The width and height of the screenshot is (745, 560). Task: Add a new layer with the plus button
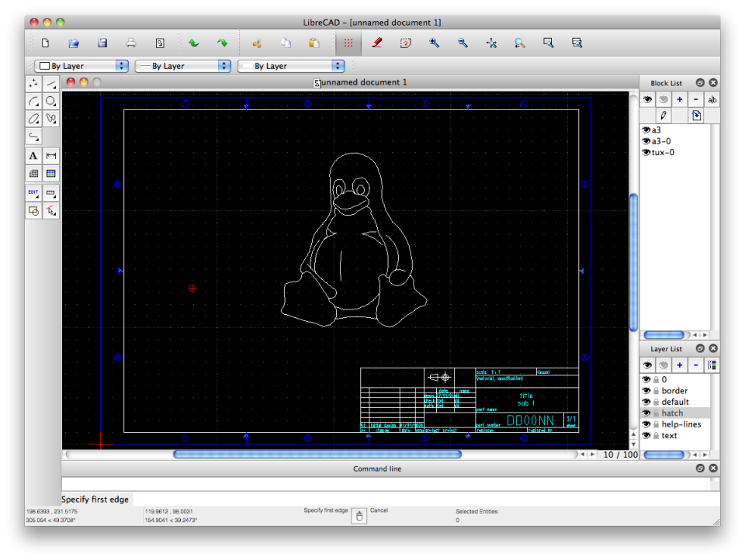pos(681,365)
